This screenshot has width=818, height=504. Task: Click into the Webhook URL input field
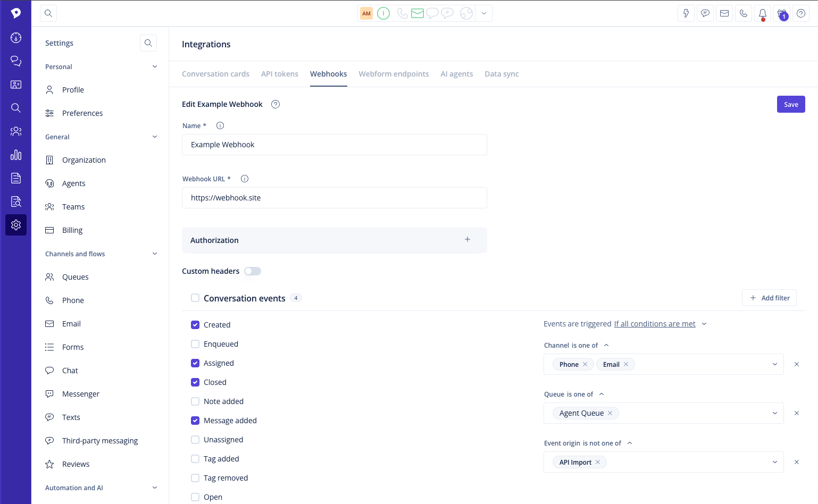tap(334, 198)
